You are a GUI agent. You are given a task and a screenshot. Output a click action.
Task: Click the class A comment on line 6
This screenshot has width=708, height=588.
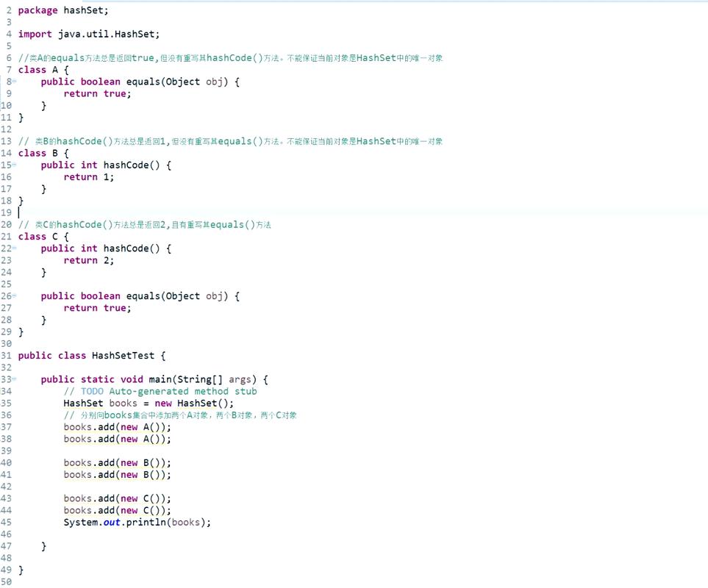click(230, 58)
